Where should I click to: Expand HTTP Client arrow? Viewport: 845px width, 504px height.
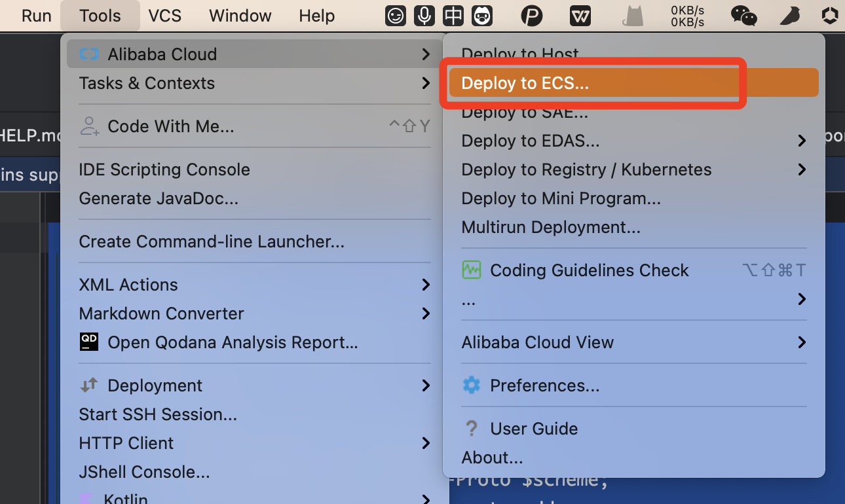[x=426, y=443]
